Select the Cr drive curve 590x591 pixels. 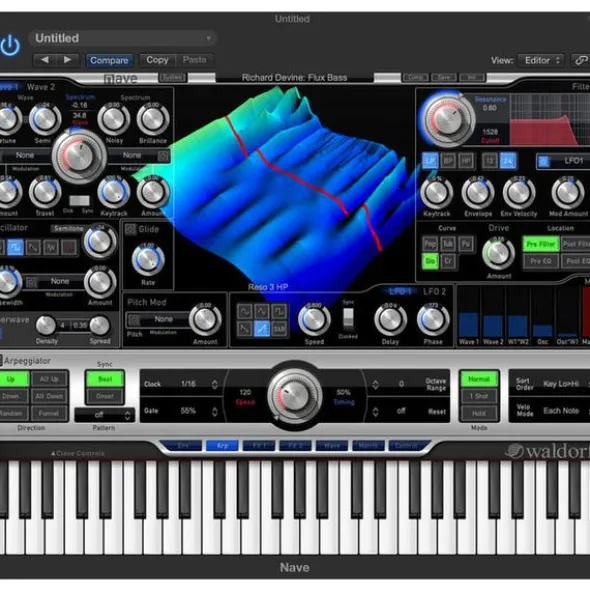click(448, 261)
